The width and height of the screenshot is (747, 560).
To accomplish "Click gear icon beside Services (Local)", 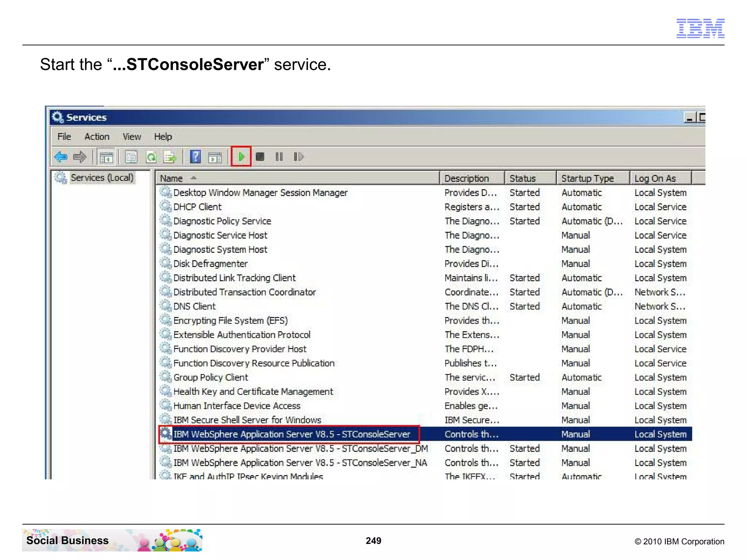I will (61, 178).
